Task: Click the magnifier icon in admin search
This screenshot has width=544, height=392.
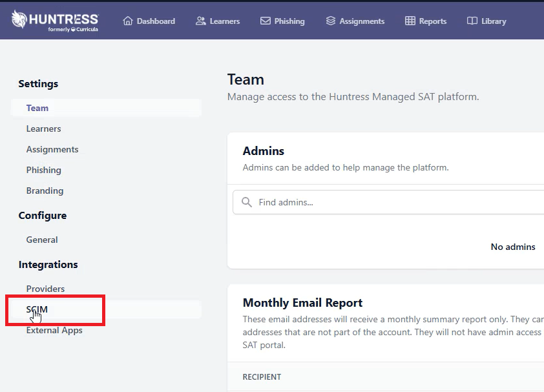Action: point(247,202)
